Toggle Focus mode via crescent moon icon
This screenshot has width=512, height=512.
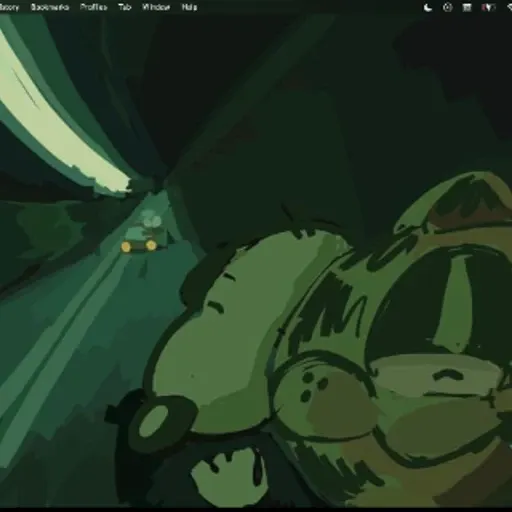pos(428,7)
